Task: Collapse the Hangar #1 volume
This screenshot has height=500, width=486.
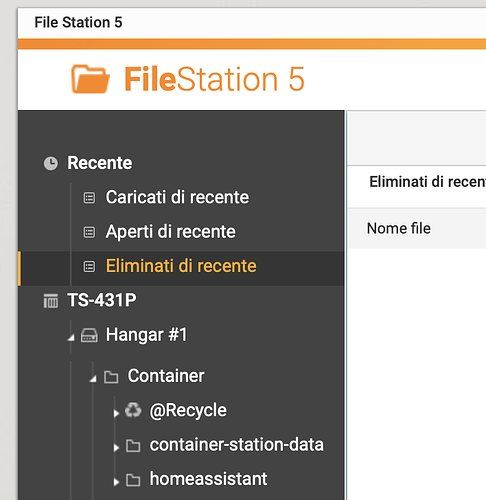Action: (x=71, y=338)
